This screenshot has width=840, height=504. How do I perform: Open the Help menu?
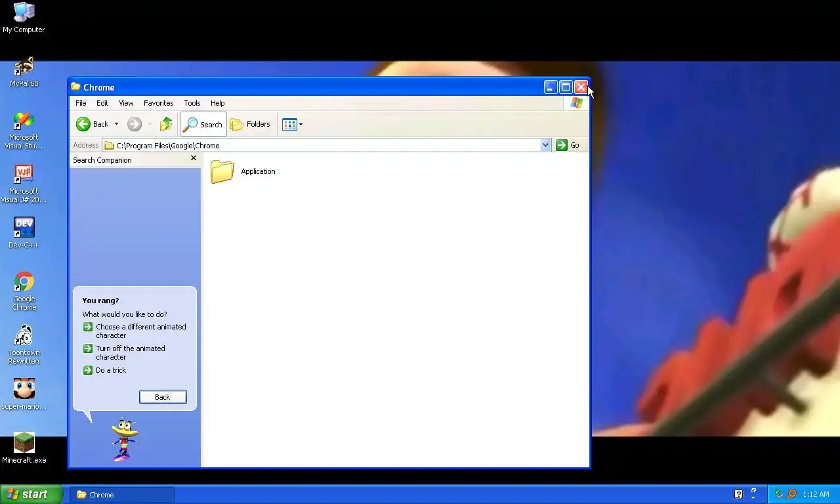coord(217,103)
